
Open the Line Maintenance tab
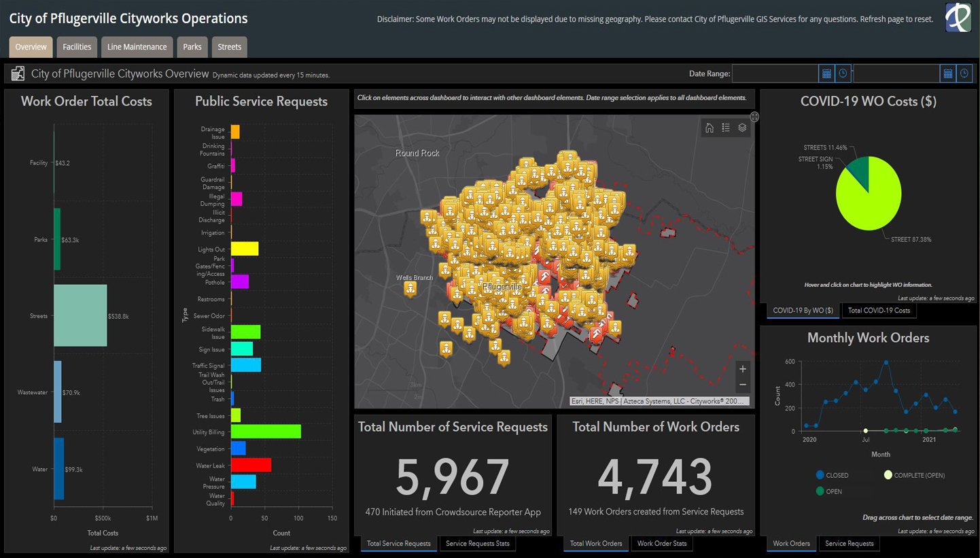pyautogui.click(x=137, y=47)
